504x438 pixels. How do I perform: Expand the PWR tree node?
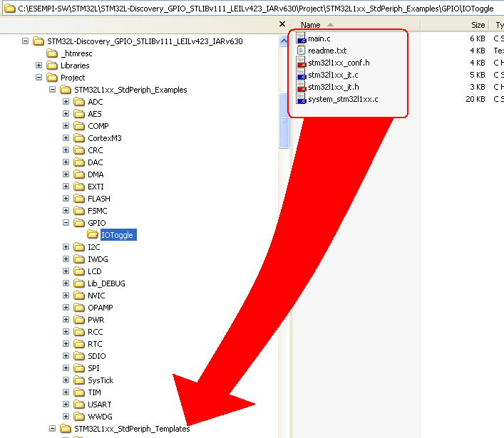66,320
